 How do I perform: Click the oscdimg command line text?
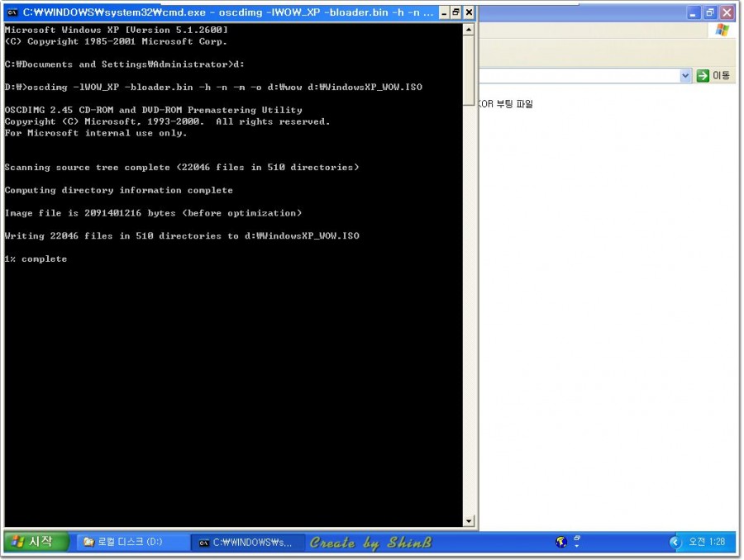coord(213,88)
